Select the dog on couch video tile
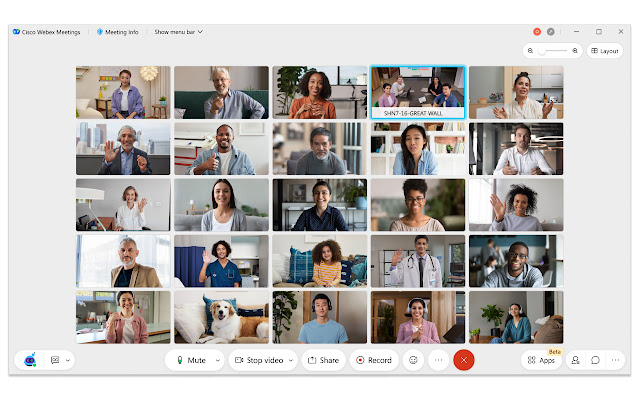Viewport: 640px width, 400px height. 221,317
